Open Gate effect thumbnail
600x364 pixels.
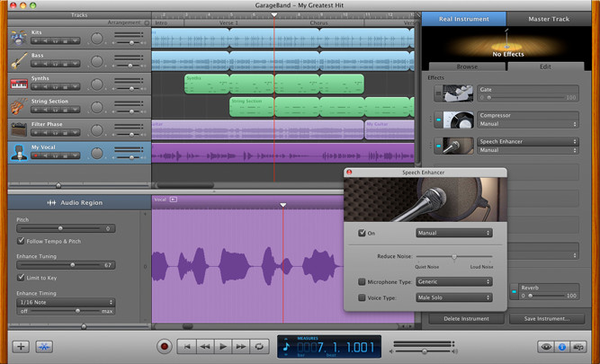(x=458, y=93)
